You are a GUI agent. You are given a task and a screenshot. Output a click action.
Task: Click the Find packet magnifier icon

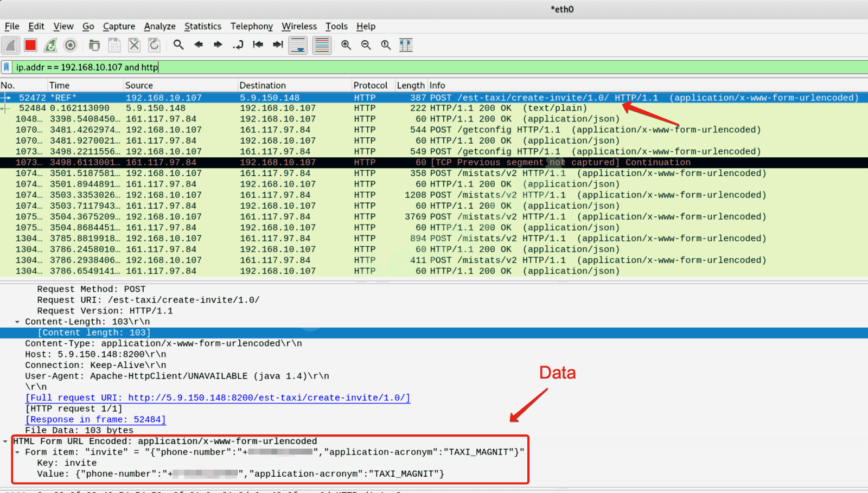pos(178,45)
